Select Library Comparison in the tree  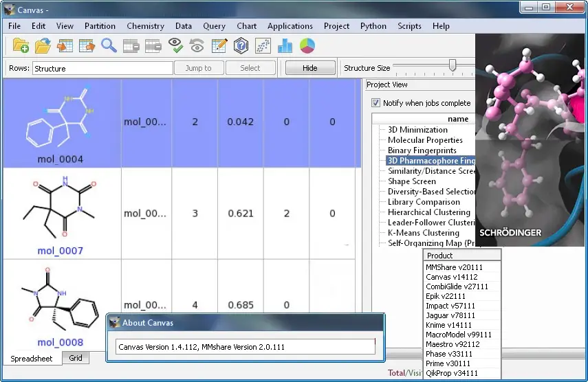click(424, 202)
